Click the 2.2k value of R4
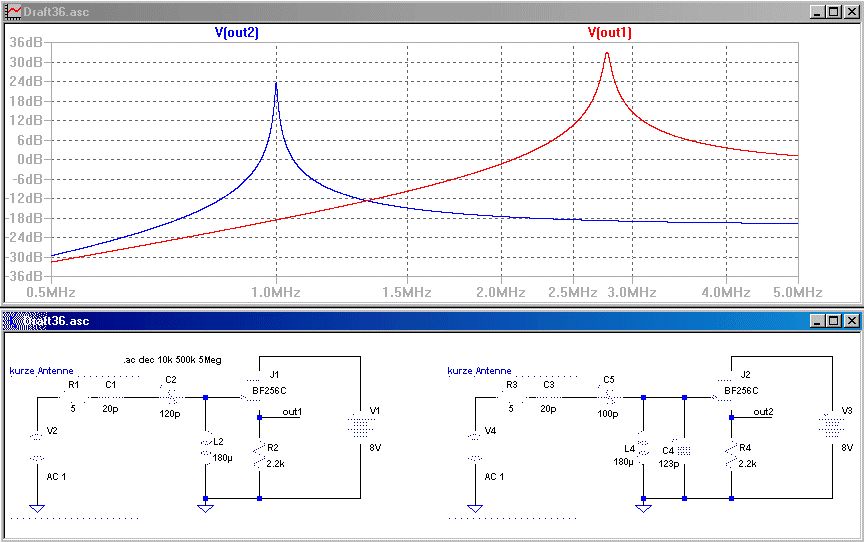This screenshot has width=864, height=542. [747, 464]
